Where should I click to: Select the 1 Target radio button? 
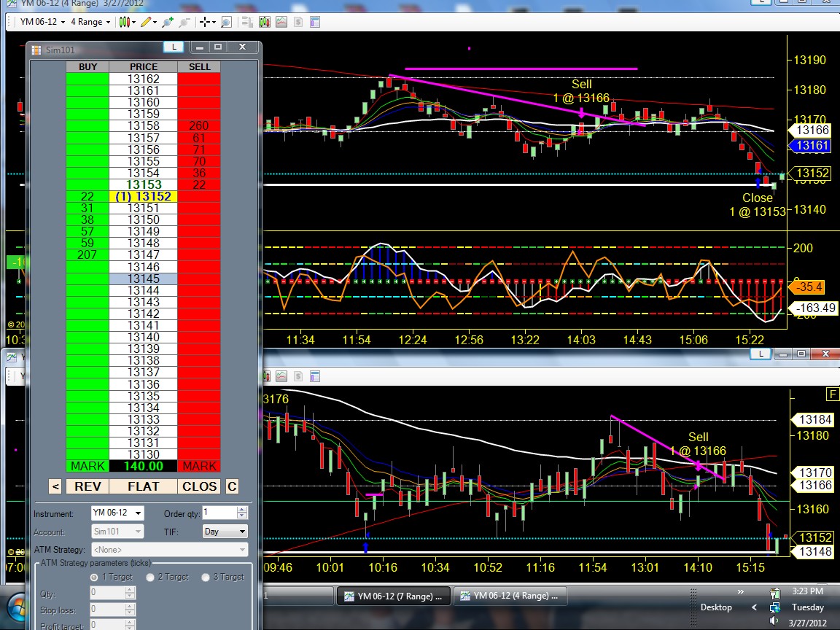[x=94, y=577]
